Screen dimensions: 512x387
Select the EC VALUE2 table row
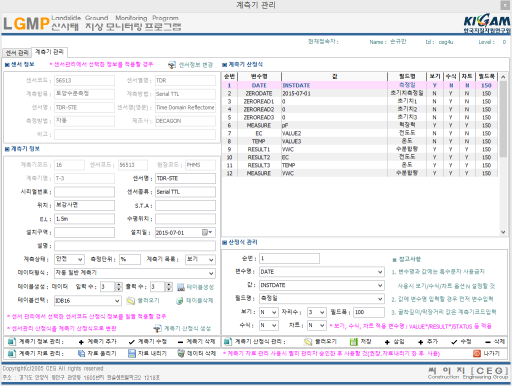coord(360,134)
